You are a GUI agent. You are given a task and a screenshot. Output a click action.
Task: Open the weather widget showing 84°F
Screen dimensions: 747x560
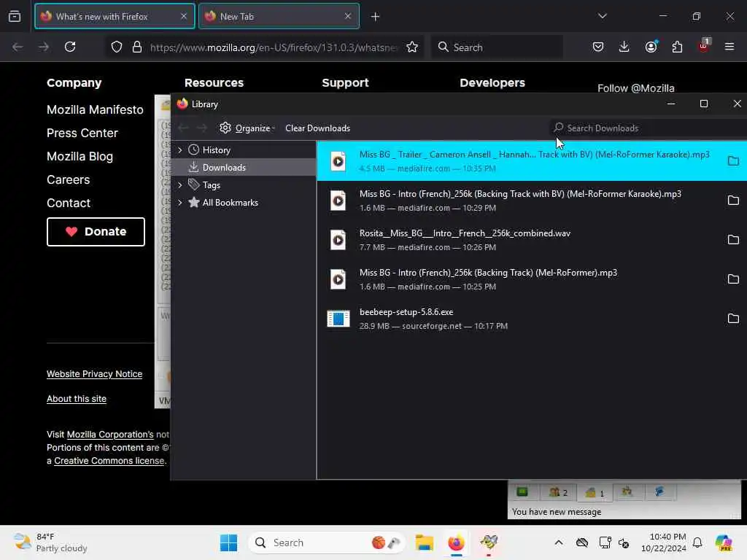tap(50, 542)
